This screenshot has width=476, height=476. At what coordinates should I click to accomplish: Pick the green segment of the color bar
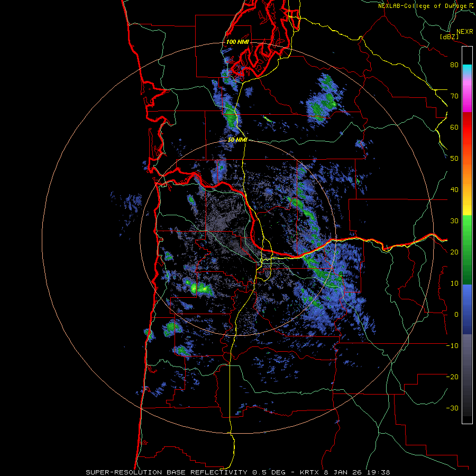[467, 250]
